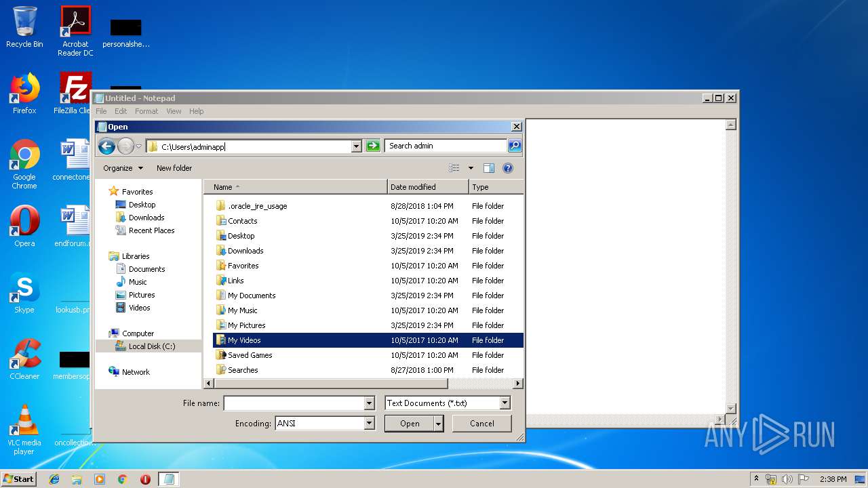The width and height of the screenshot is (868, 488).
Task: Open Notepad's Format menu
Action: point(146,111)
